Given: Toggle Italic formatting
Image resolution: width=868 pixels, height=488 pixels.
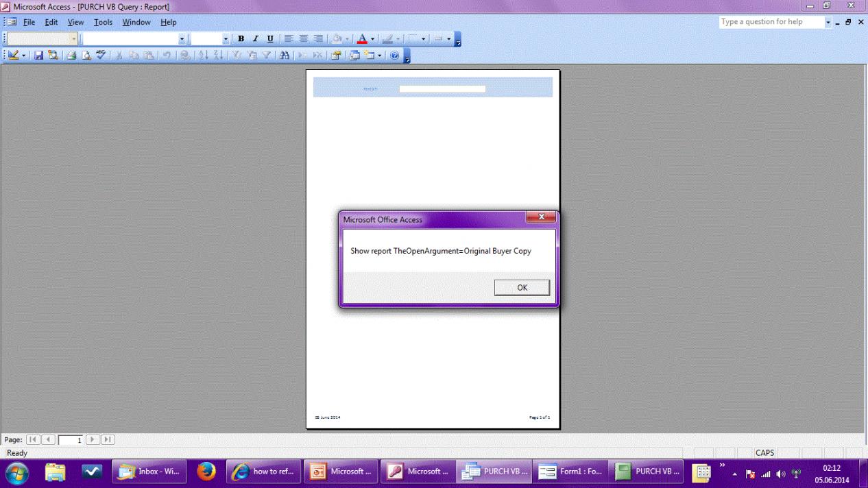Looking at the screenshot, I should [x=256, y=39].
